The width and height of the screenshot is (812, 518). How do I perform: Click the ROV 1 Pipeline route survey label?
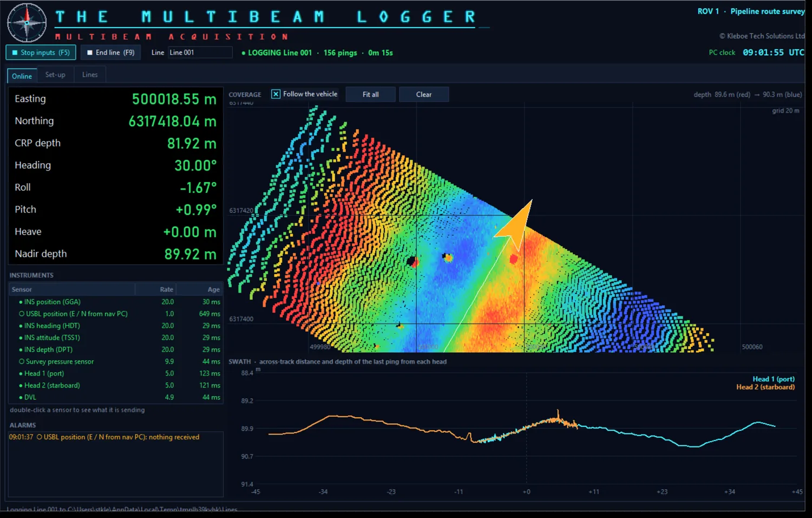point(751,11)
